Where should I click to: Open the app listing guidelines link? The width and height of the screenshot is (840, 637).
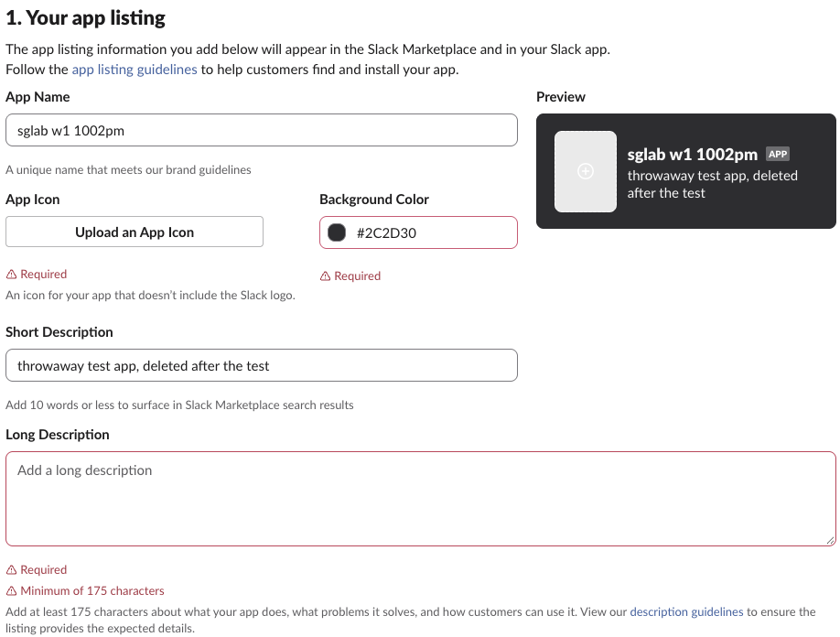pos(135,70)
